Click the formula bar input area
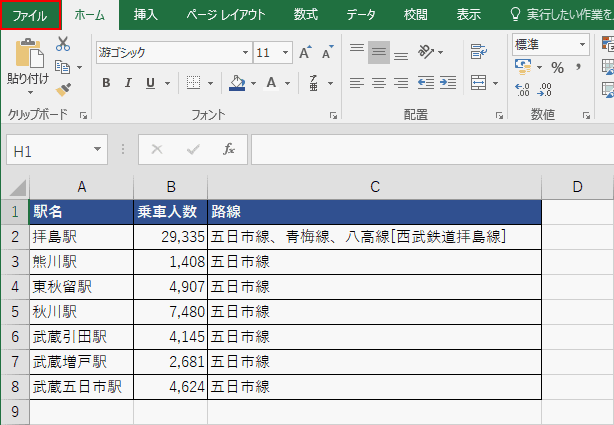Image resolution: width=614 pixels, height=425 pixels. pos(432,149)
